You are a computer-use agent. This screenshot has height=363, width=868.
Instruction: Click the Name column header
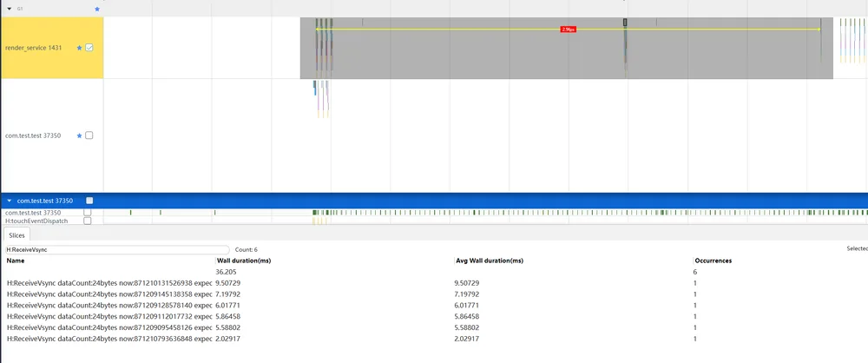[16, 261]
